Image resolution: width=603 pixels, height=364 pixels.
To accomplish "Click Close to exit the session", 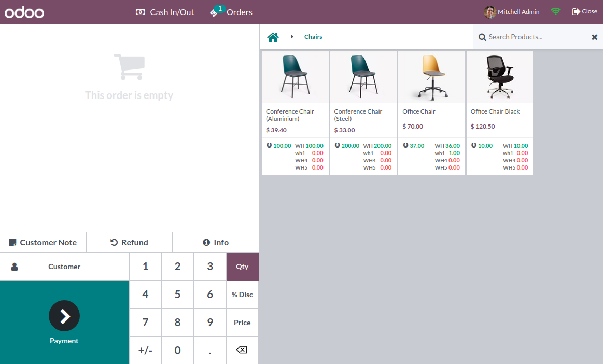I will coord(584,11).
